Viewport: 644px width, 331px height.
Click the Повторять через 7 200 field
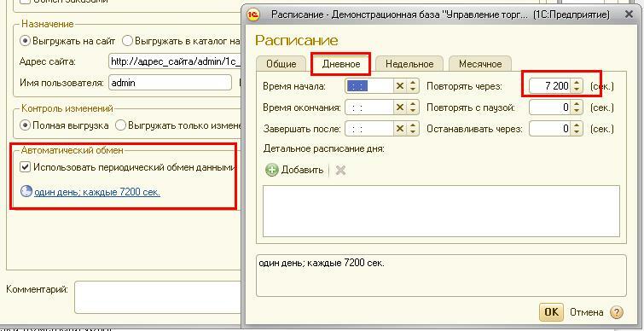click(x=550, y=86)
